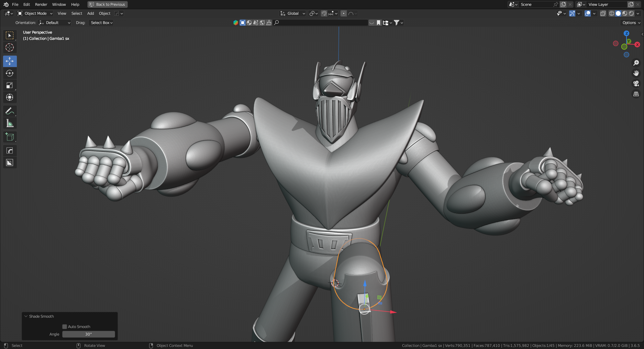The height and width of the screenshot is (349, 644).
Task: Toggle snapping magnet button
Action: tap(324, 13)
